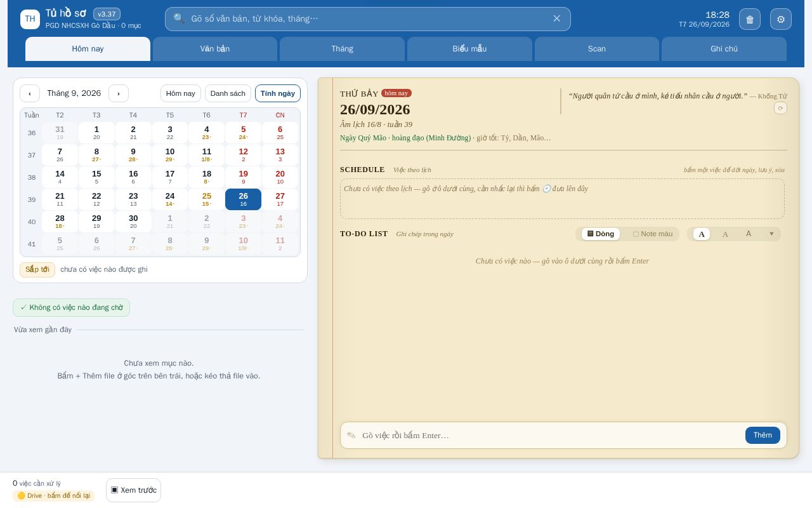Switch to-do view to Note màu
This screenshot has height=508, width=812.
[x=653, y=234]
